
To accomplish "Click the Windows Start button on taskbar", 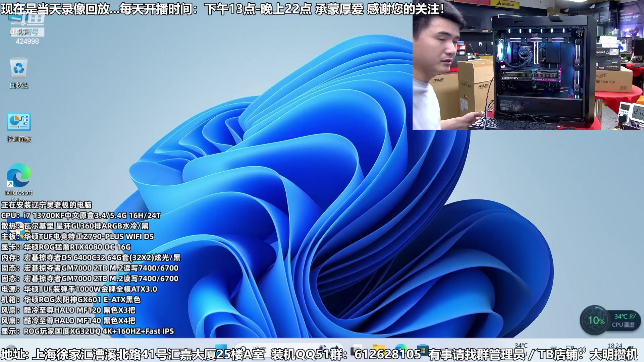I will point(221,349).
